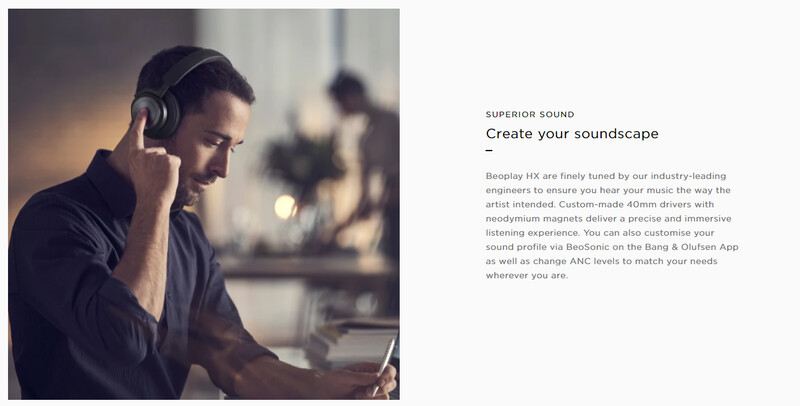Click "wherever you are." closing line
The image size is (800, 406).
pyautogui.click(x=527, y=275)
